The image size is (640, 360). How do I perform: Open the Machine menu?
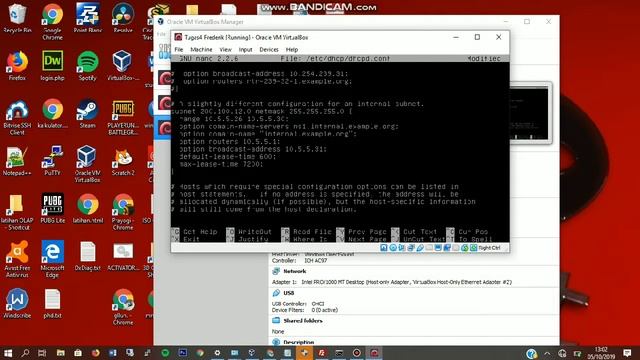pyautogui.click(x=201, y=49)
